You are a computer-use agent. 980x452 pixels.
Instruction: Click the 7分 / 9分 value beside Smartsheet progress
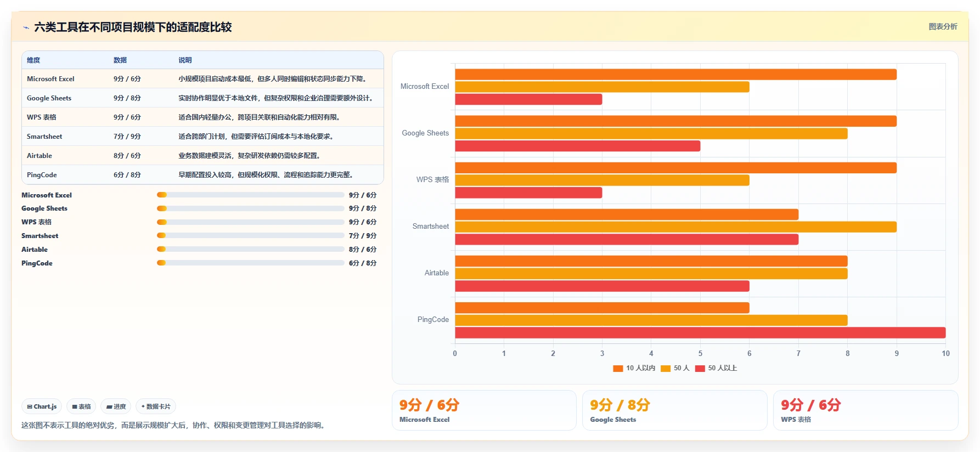tap(363, 236)
